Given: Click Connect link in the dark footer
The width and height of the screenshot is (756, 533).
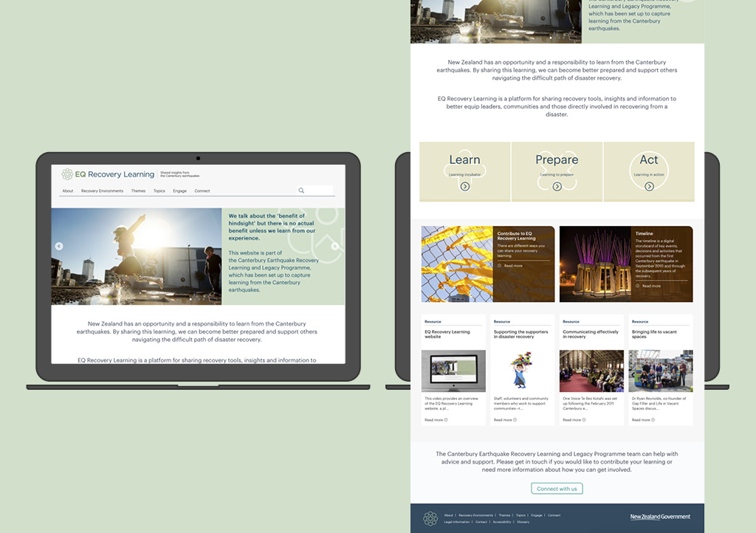Looking at the screenshot, I should [x=554, y=515].
